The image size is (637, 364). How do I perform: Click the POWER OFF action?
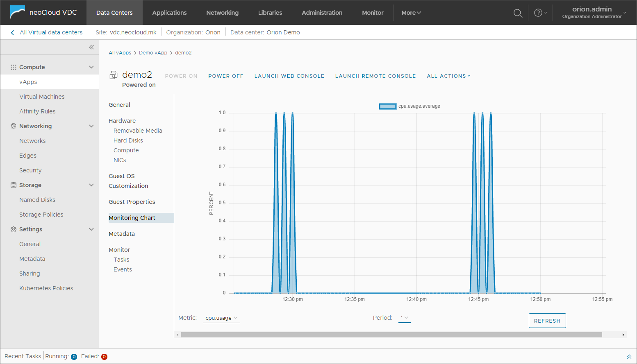coord(226,76)
